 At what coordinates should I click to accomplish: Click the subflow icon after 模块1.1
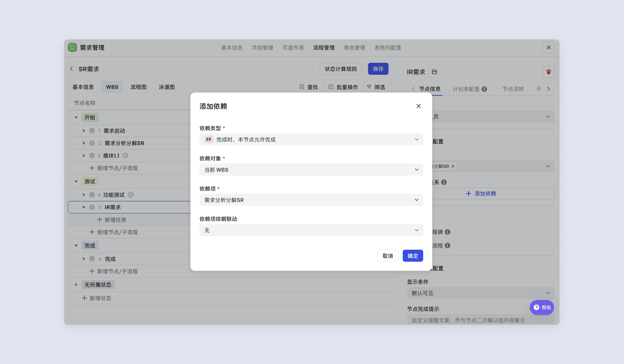click(x=125, y=156)
